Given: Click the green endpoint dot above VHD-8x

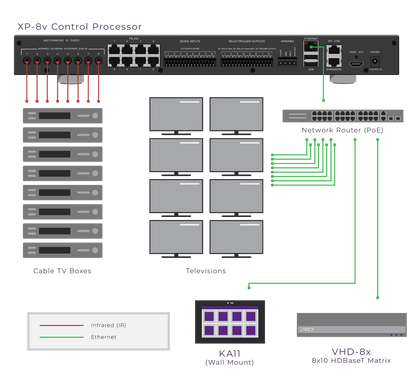Looking at the screenshot, I should coord(378,297).
